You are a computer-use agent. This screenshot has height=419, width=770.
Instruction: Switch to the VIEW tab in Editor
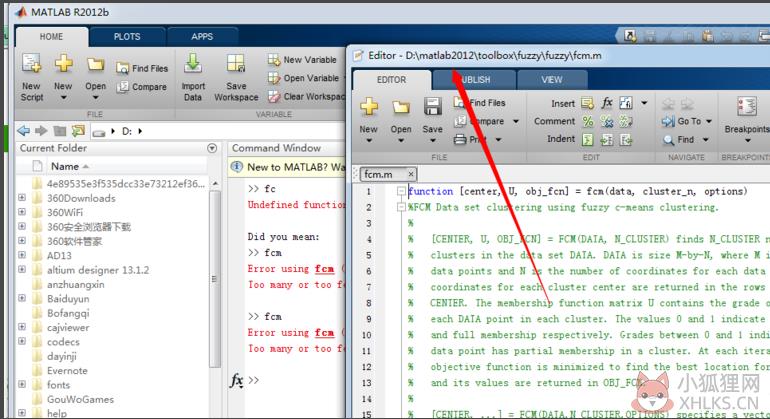[552, 80]
